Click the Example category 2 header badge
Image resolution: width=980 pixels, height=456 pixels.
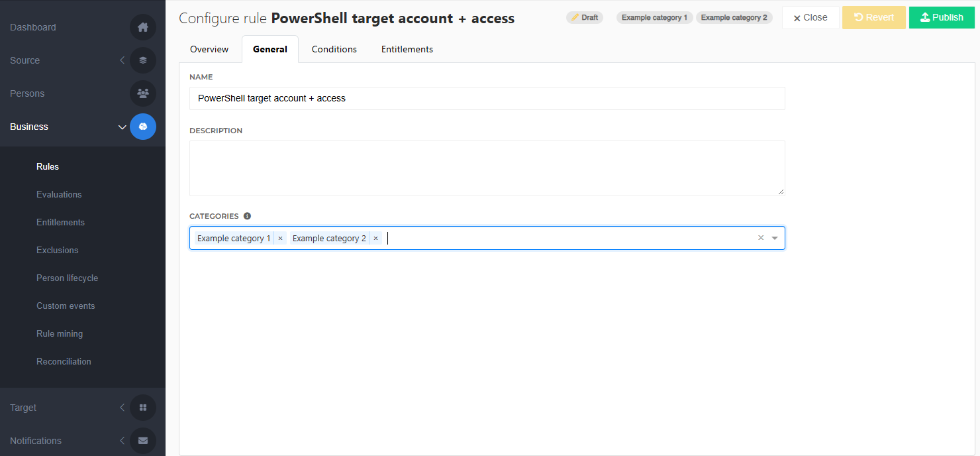pyautogui.click(x=734, y=18)
